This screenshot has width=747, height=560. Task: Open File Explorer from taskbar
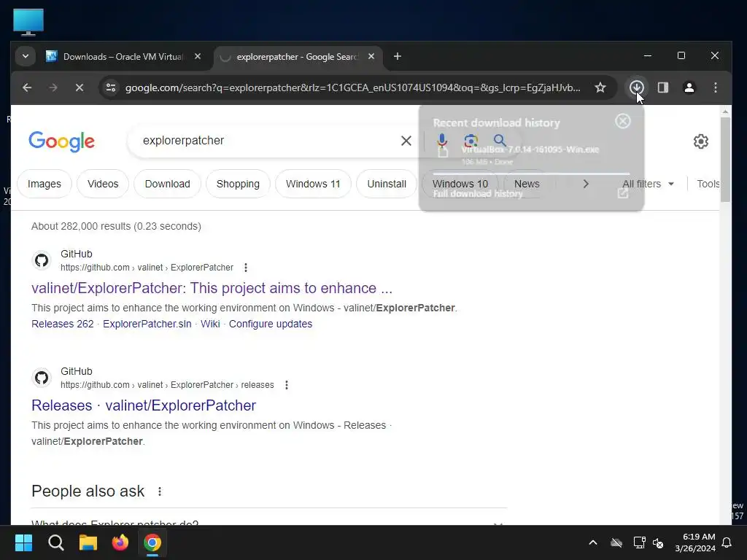(88, 542)
